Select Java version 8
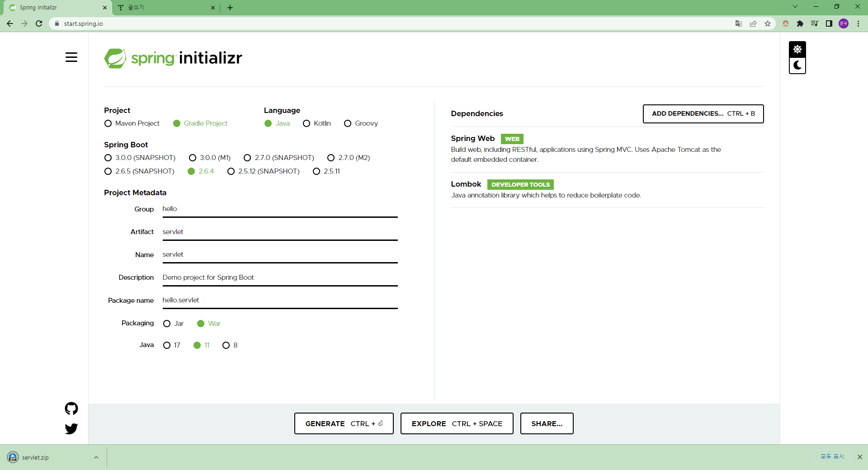This screenshot has width=868, height=470. pos(230,345)
